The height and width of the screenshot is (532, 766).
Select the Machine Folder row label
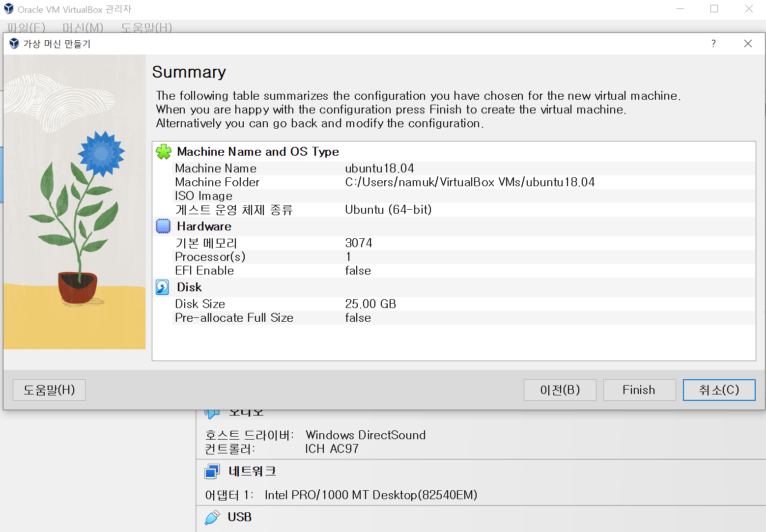pos(217,182)
